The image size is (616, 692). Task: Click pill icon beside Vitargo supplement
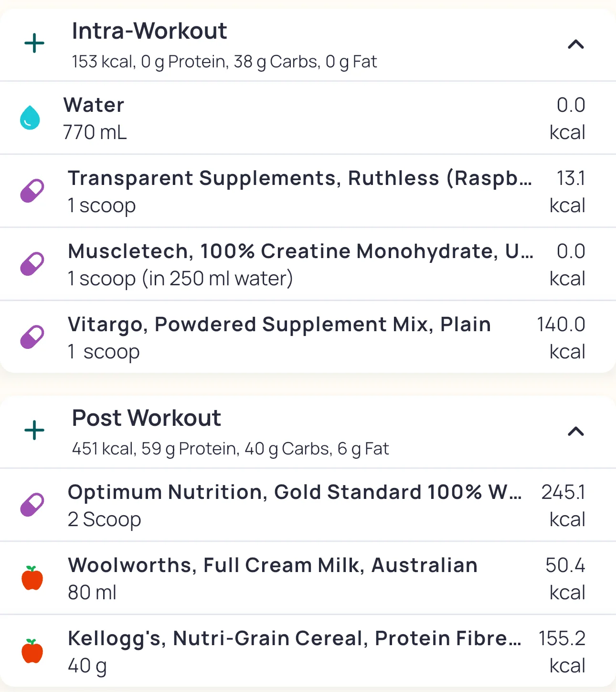point(32,337)
